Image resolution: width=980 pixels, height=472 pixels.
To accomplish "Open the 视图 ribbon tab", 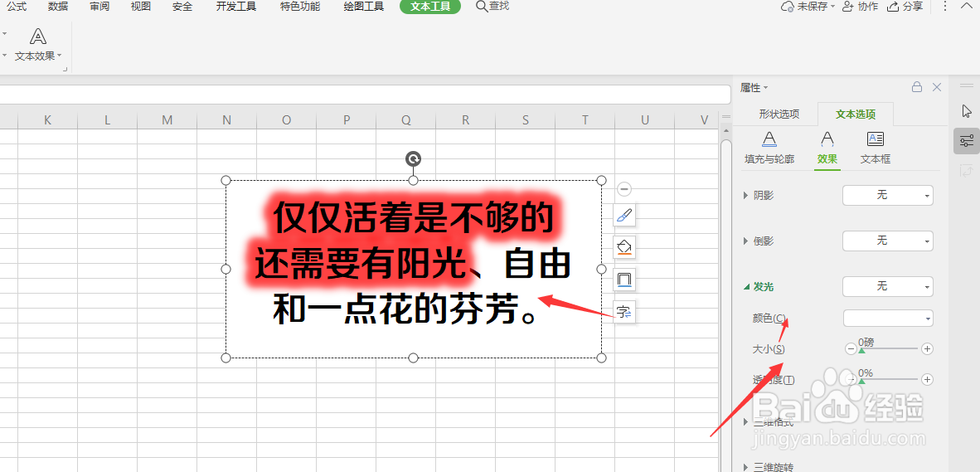I will 141,7.
